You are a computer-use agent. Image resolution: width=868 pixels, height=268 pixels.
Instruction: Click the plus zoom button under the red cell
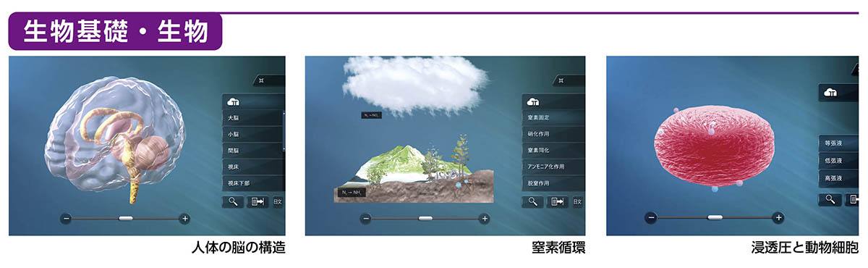click(x=778, y=217)
